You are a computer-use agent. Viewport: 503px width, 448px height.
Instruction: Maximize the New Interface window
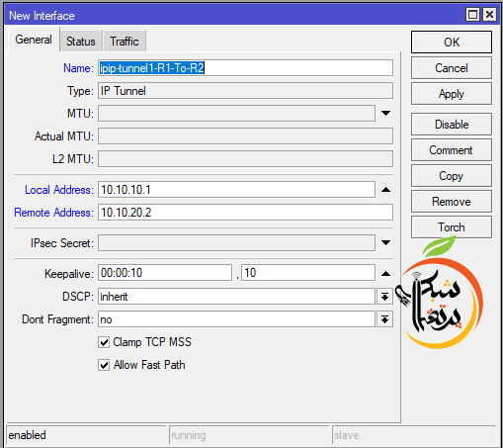click(472, 15)
